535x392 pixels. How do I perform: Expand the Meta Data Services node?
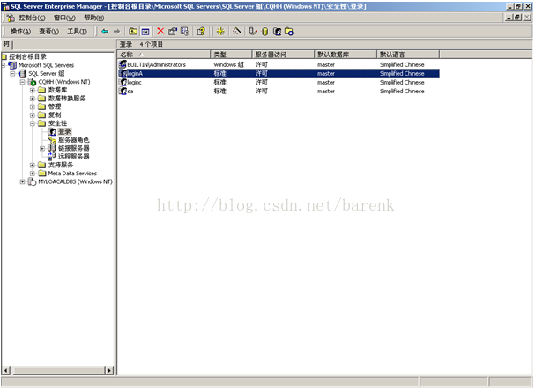pyautogui.click(x=32, y=174)
